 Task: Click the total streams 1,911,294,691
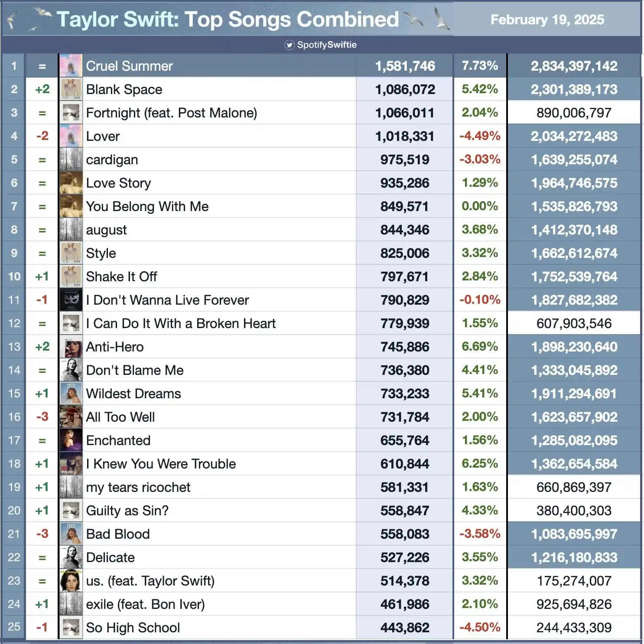click(x=574, y=394)
